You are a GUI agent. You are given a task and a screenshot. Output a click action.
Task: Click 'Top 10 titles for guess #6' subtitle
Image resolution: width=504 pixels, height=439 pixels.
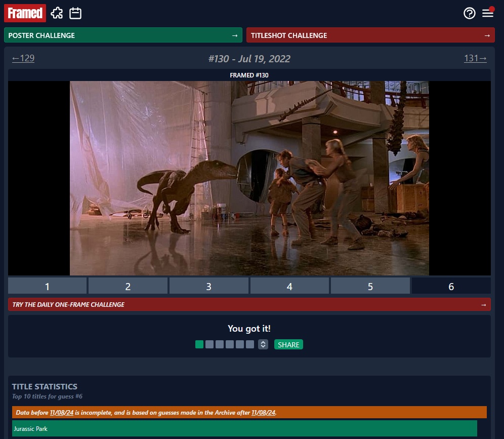tap(47, 396)
